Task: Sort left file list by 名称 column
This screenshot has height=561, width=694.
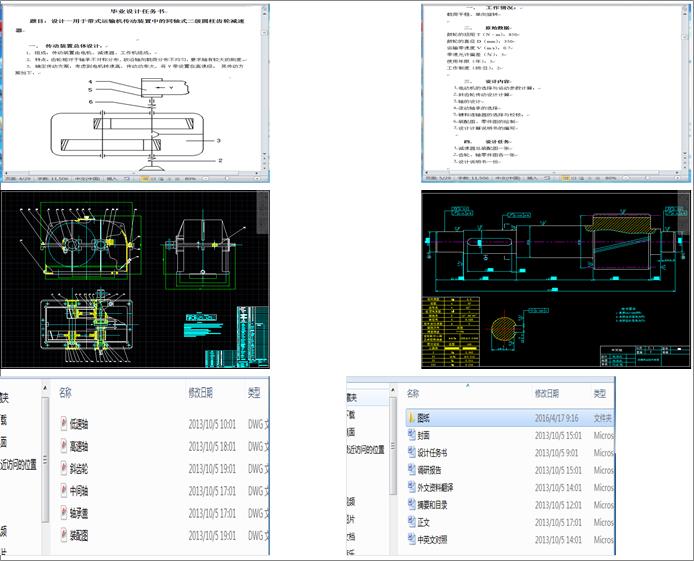Action: pyautogui.click(x=66, y=393)
